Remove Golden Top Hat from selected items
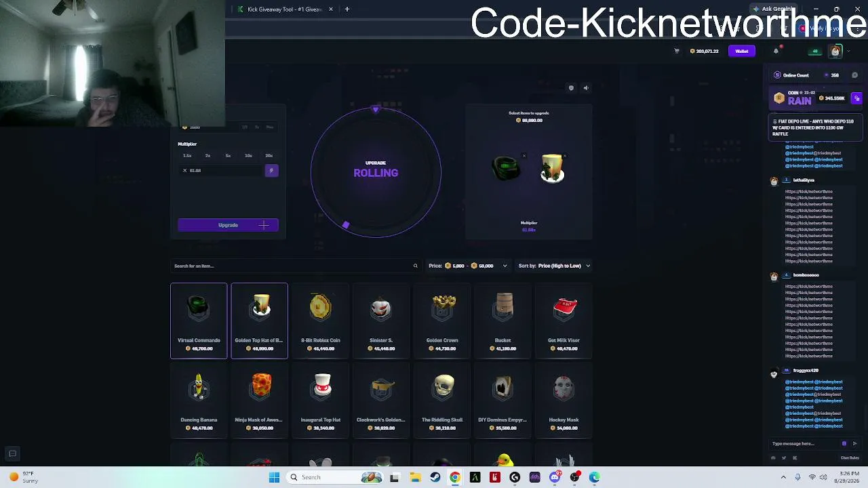The height and width of the screenshot is (488, 868). [x=564, y=156]
